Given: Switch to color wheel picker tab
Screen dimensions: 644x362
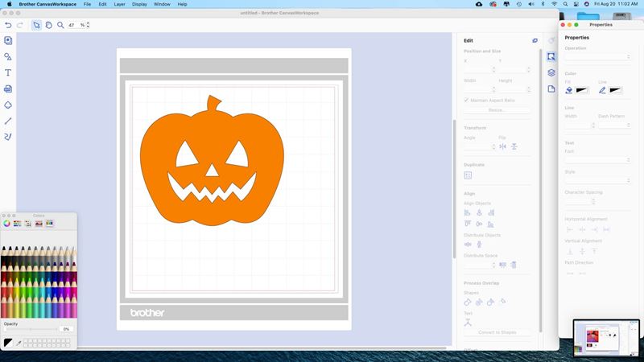Looking at the screenshot, I should (7, 223).
